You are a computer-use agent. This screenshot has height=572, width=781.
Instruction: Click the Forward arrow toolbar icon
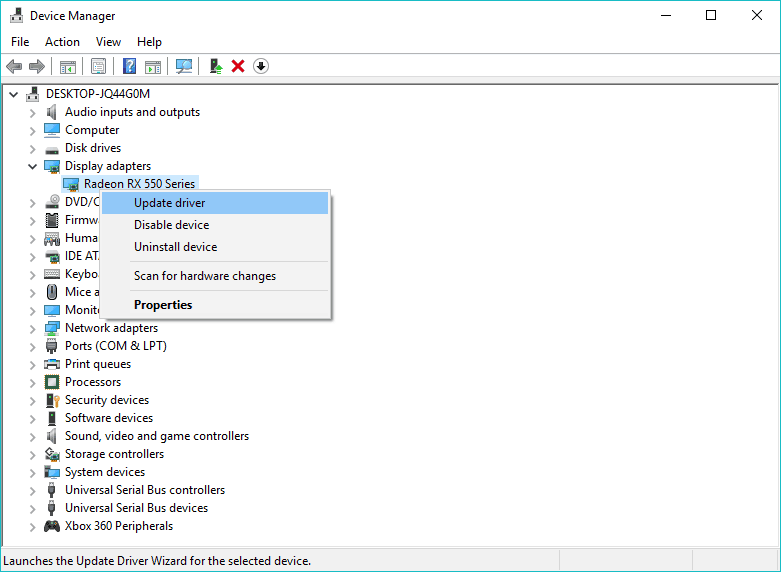[37, 66]
